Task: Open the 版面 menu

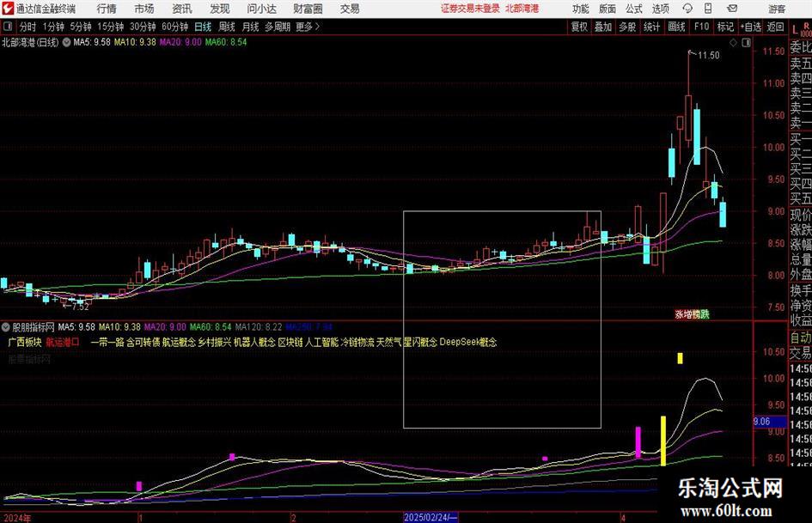Action: coord(607,9)
